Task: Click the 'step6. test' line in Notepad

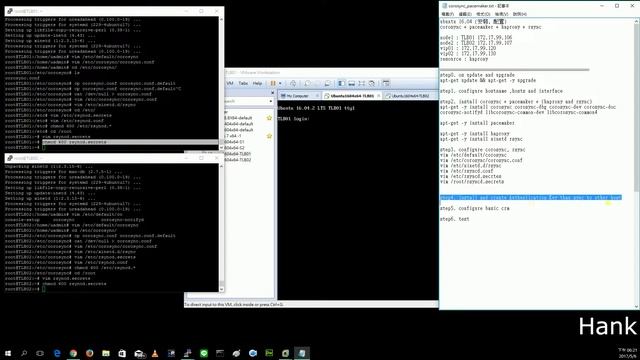Action: tap(455, 219)
